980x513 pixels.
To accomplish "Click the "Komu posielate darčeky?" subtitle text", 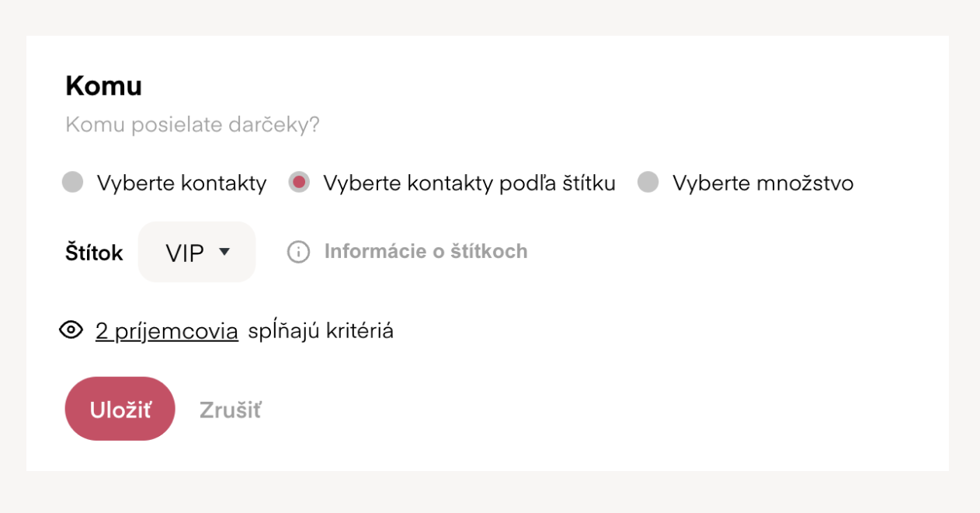I will click(193, 125).
